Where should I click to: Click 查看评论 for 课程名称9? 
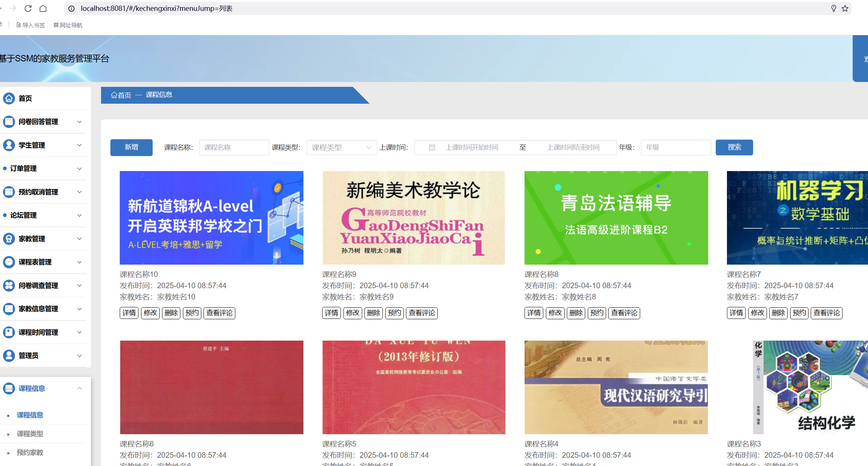422,313
